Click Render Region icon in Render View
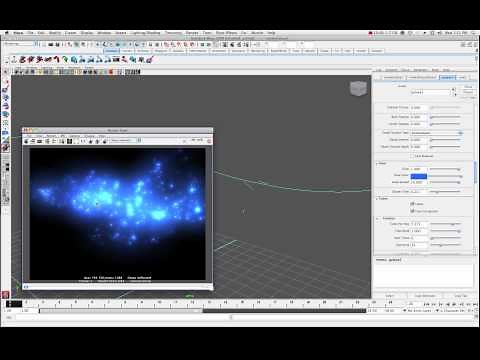 33,141
